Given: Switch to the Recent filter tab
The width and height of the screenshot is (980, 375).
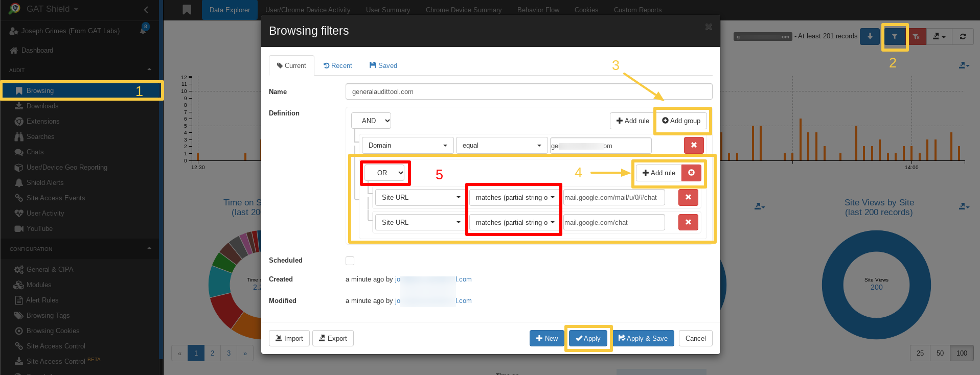Looking at the screenshot, I should pos(337,65).
